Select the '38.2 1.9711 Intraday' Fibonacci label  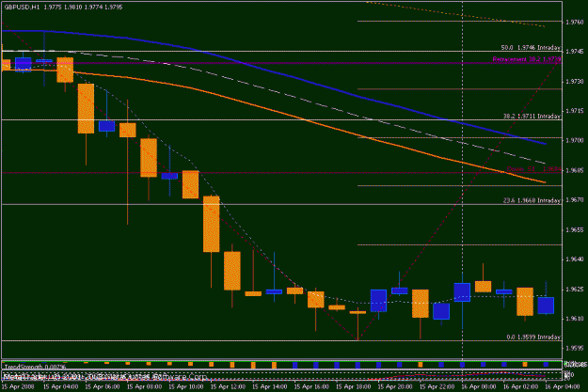[x=532, y=117]
